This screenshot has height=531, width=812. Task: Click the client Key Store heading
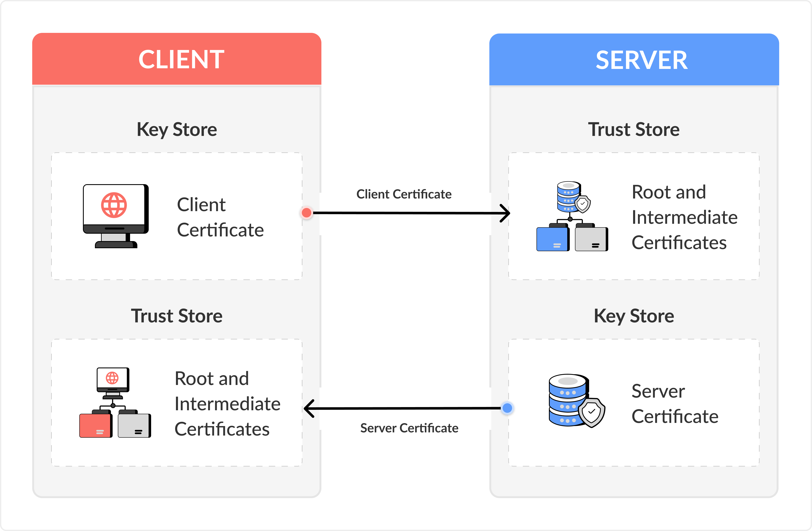tap(177, 129)
